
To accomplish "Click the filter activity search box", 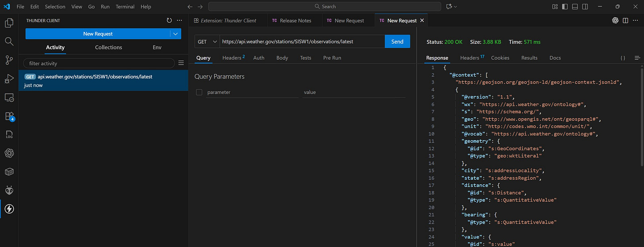I will (99, 63).
